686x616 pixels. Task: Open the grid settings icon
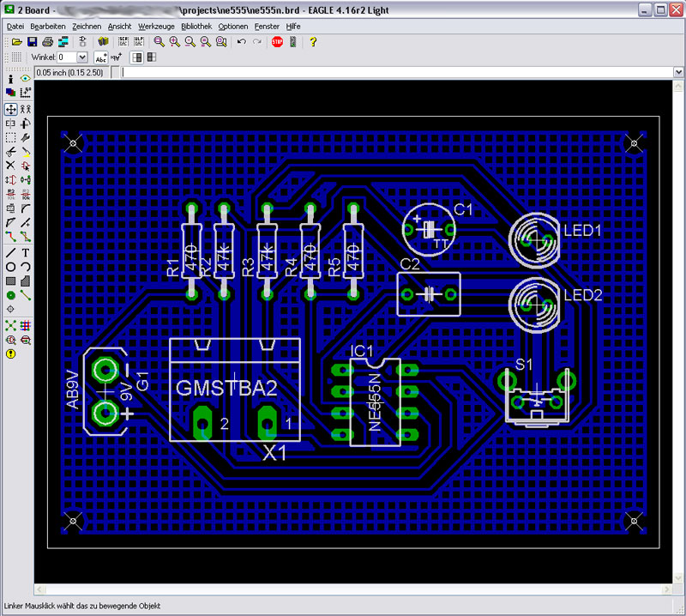(16, 57)
